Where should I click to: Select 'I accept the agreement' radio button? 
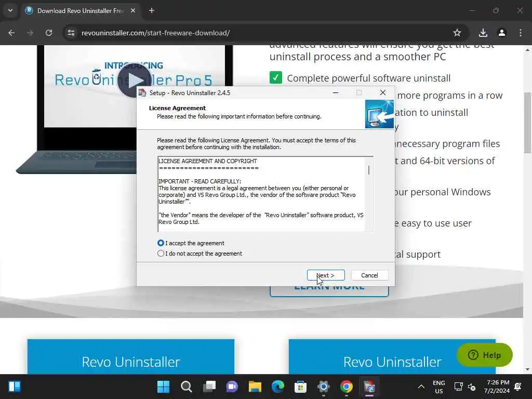(161, 243)
